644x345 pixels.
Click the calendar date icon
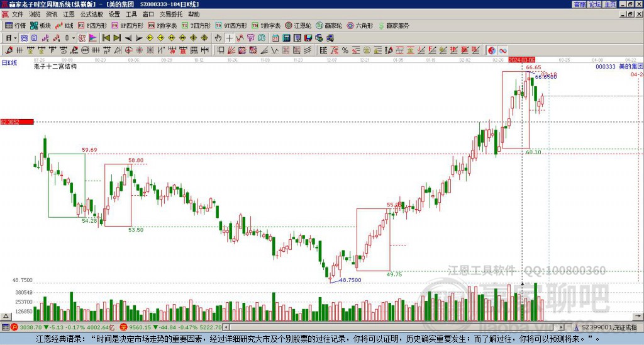point(275,38)
